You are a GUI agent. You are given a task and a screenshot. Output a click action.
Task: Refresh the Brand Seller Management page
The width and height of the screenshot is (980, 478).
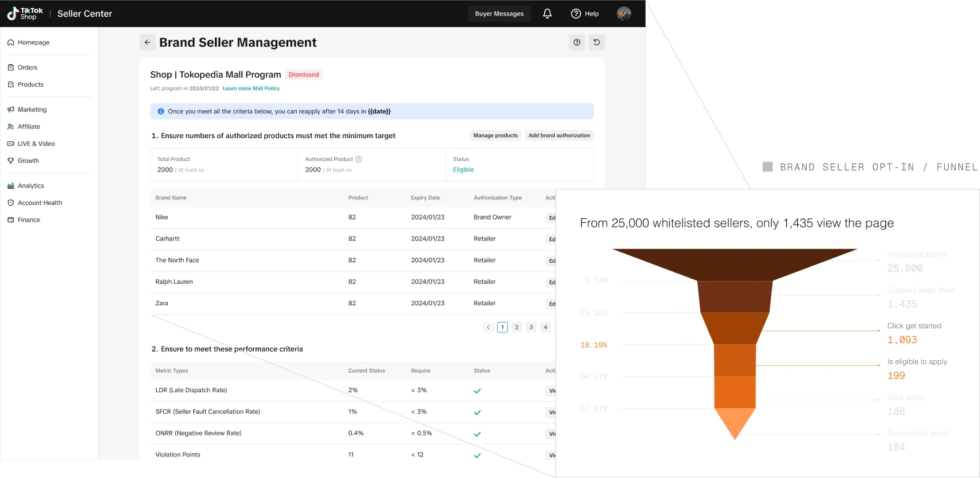(x=597, y=43)
